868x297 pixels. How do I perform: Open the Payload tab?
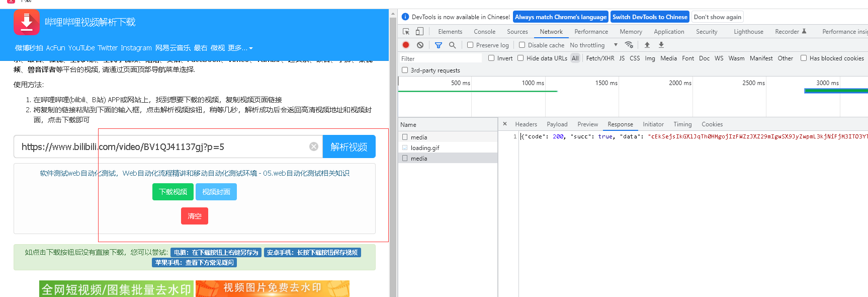tap(557, 124)
